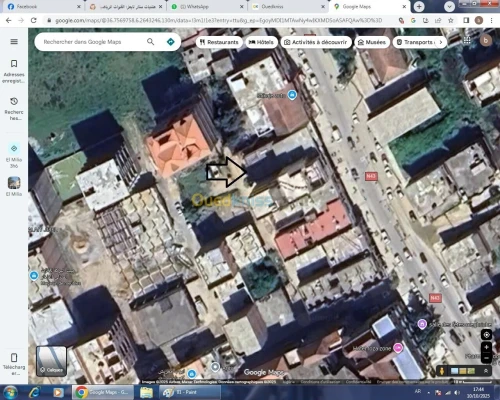Switch to the Arabic-titled second browser tab
Image resolution: width=500 pixels, height=400 pixels.
pyautogui.click(x=126, y=6)
